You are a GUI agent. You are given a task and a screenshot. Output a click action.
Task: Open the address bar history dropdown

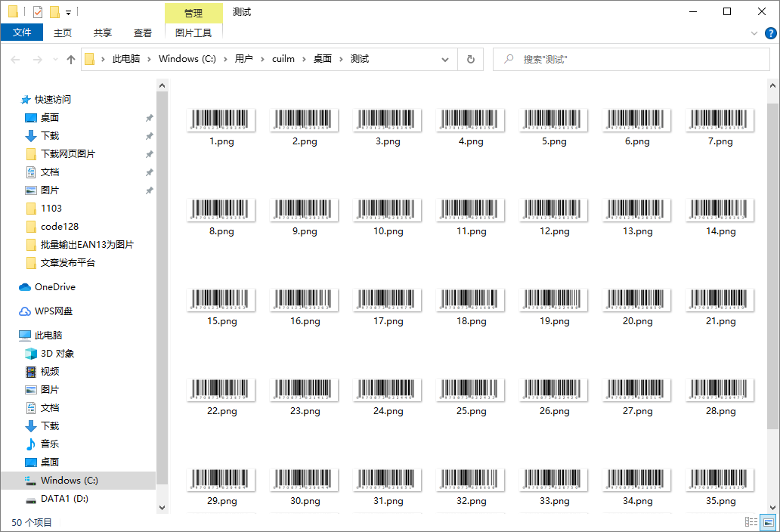(445, 60)
